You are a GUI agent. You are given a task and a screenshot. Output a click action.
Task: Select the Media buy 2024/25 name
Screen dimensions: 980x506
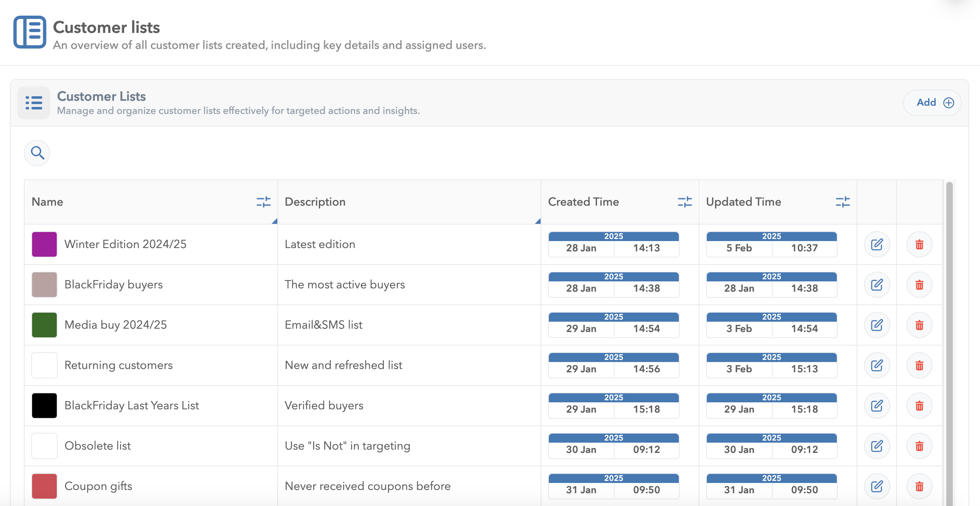[116, 325]
